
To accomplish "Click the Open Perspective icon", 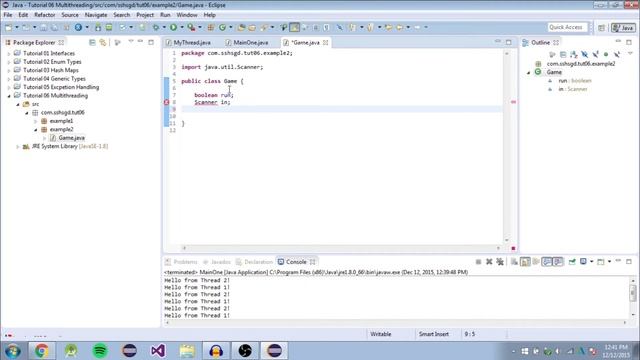I will 601,28.
